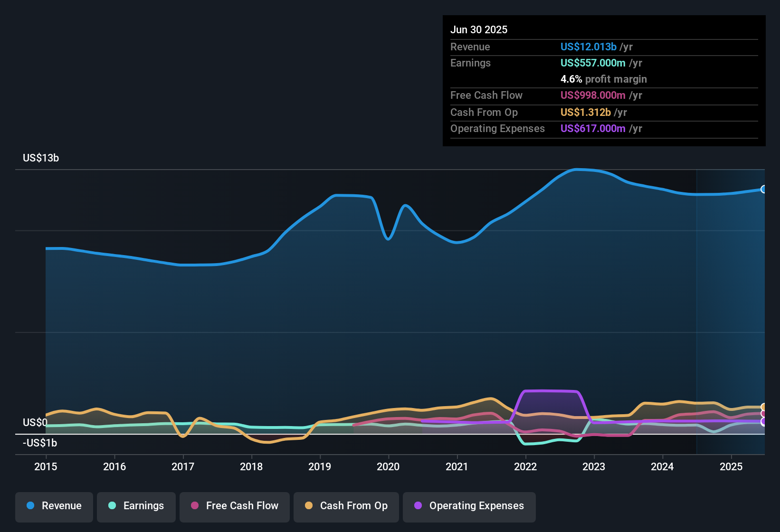
Task: Click the US$998.000m free cash flow value
Action: tap(593, 95)
